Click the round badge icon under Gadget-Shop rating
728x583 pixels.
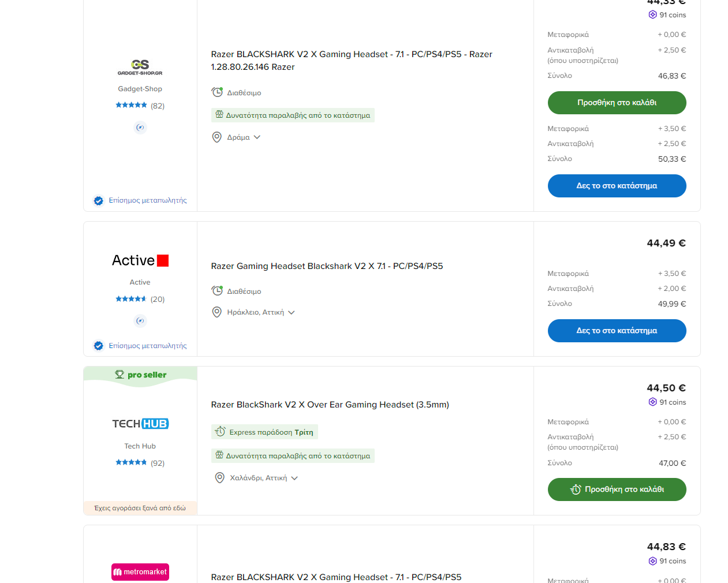point(140,128)
